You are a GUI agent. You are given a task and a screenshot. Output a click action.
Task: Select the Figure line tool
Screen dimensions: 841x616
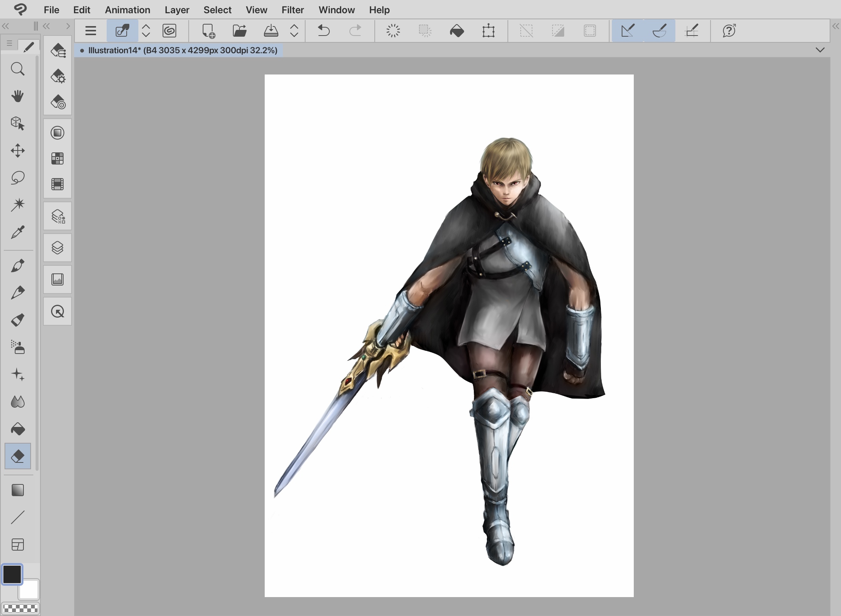(18, 517)
